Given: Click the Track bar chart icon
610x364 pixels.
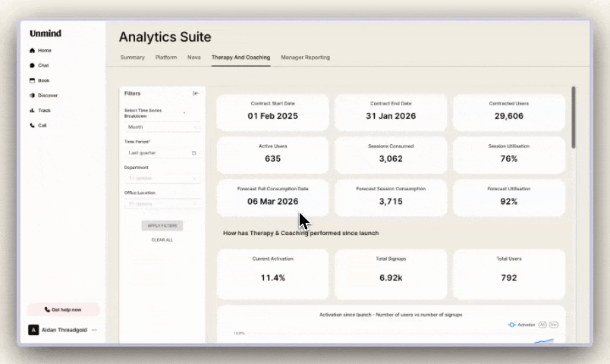Looking at the screenshot, I should [x=32, y=111].
